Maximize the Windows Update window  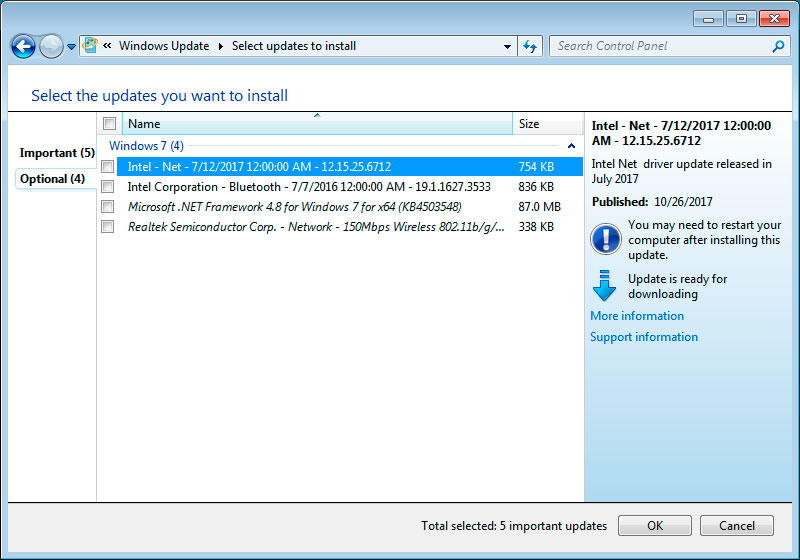[x=741, y=19]
